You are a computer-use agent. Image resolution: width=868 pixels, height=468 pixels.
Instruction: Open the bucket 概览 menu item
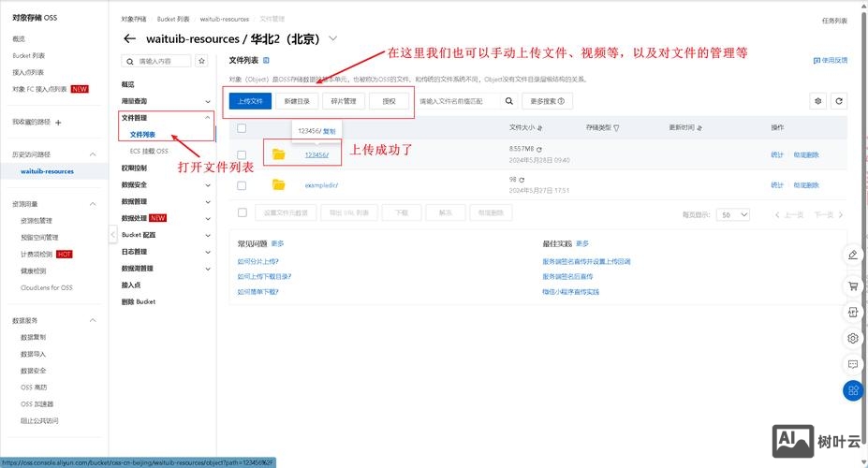[x=128, y=84]
